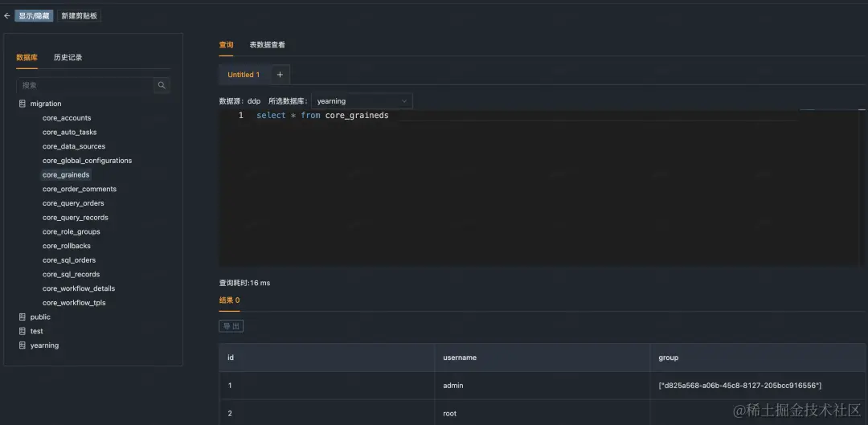This screenshot has height=425, width=868.
Task: Select table core_auto_tasks
Action: (x=70, y=133)
